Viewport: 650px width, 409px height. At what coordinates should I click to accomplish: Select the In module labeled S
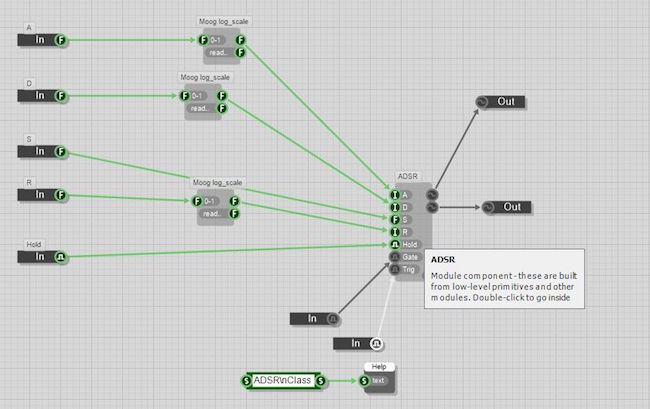pos(36,151)
